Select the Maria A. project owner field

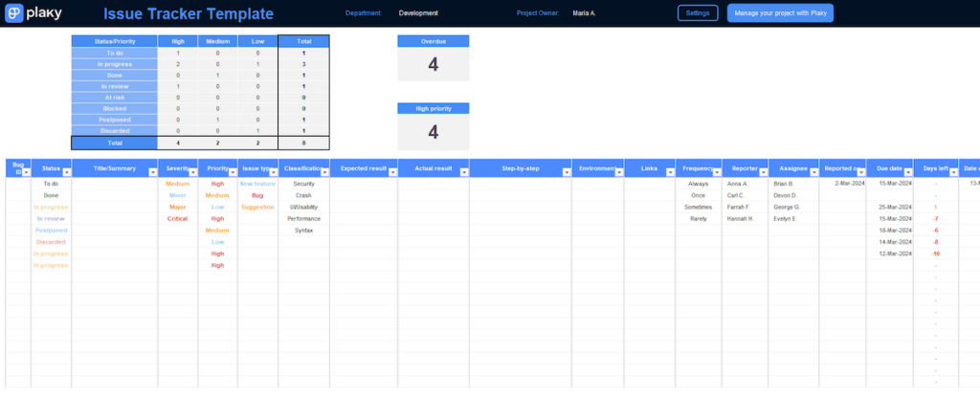586,13
